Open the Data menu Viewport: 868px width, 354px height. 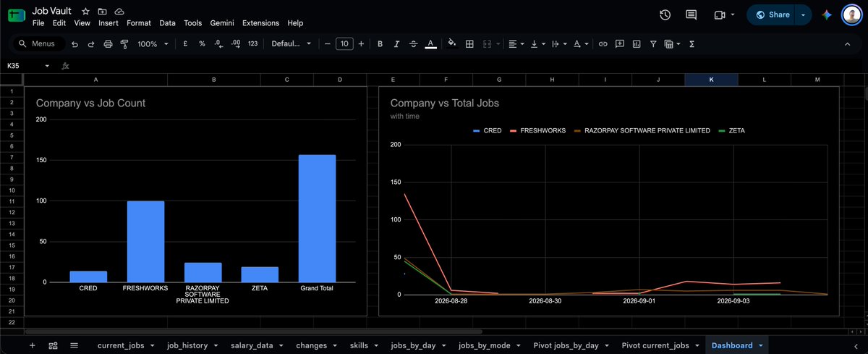click(167, 23)
